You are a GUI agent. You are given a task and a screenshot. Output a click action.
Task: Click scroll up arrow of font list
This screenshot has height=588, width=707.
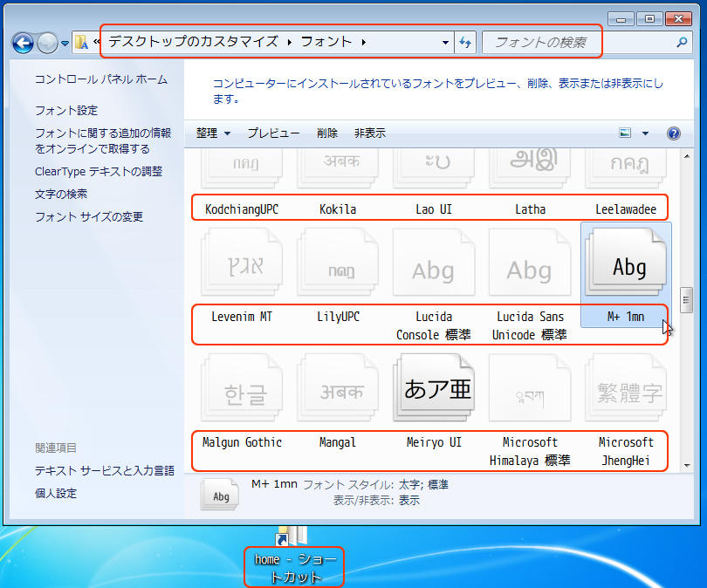[687, 156]
